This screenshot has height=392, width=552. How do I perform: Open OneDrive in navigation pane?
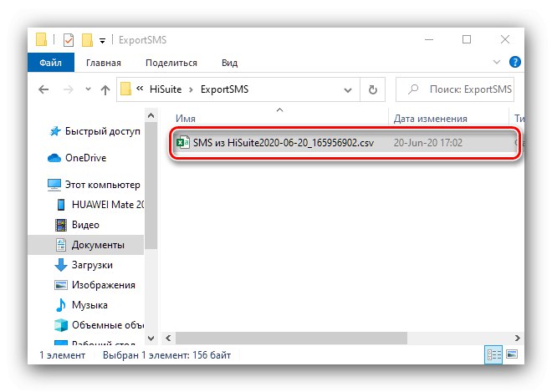85,158
